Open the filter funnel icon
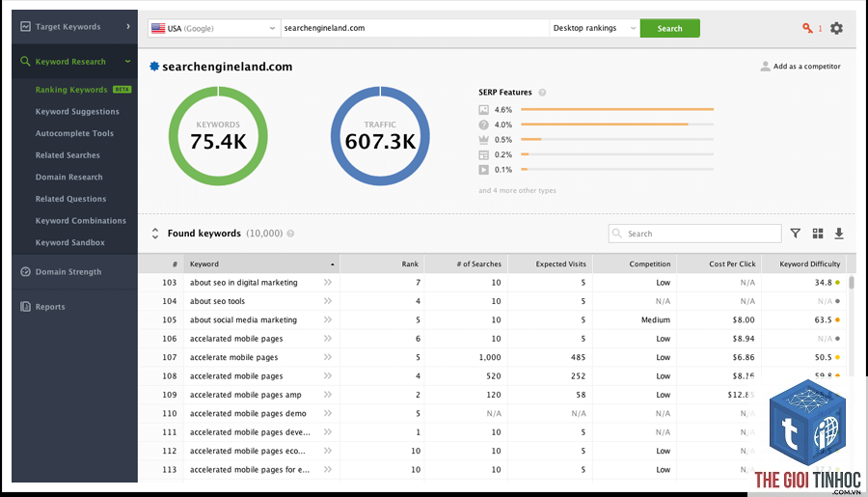Screen dimensions: 868x497 tap(796, 234)
